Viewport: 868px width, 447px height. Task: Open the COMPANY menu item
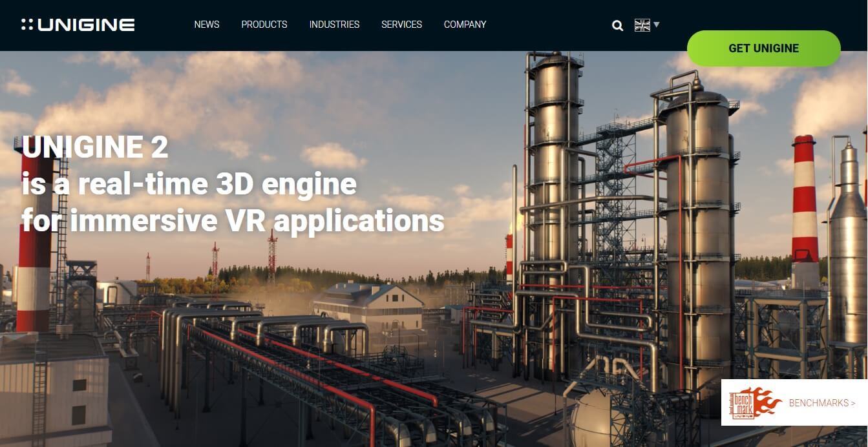(x=465, y=25)
